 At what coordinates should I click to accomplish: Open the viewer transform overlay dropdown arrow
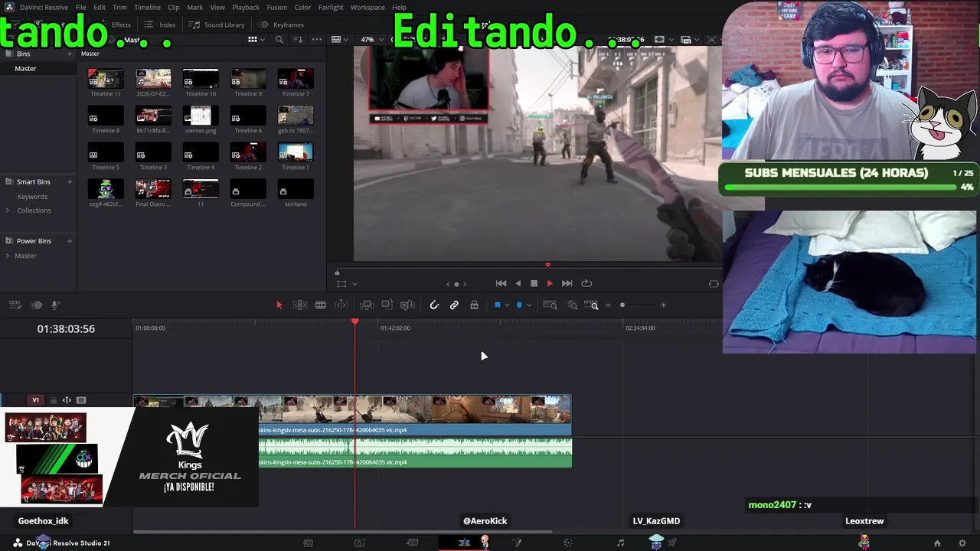(x=354, y=284)
